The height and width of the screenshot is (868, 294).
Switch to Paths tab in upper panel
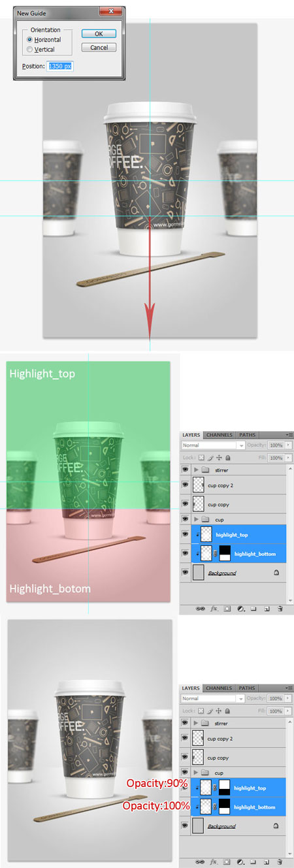(x=248, y=435)
